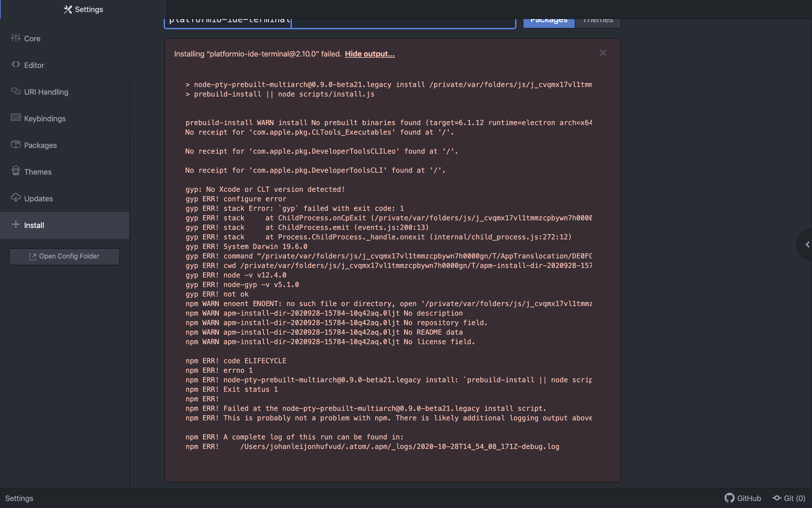Click the Packages box icon in sidebar

pos(16,144)
